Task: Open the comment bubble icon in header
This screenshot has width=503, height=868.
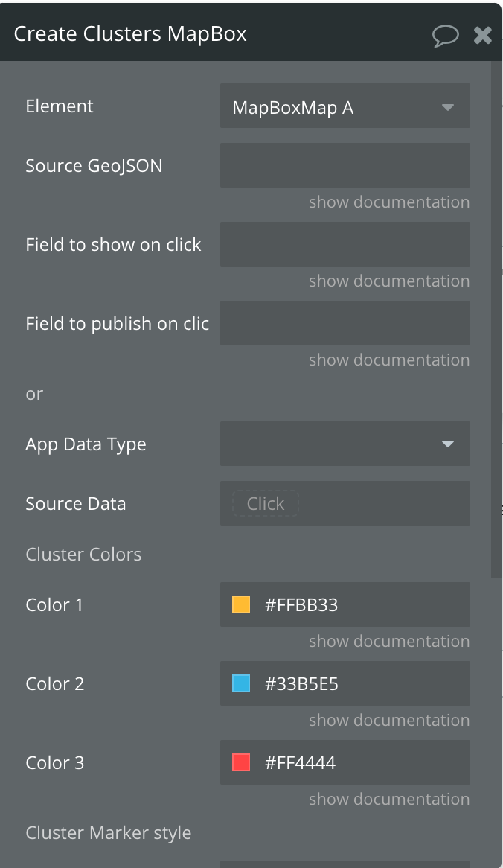Action: pos(445,36)
